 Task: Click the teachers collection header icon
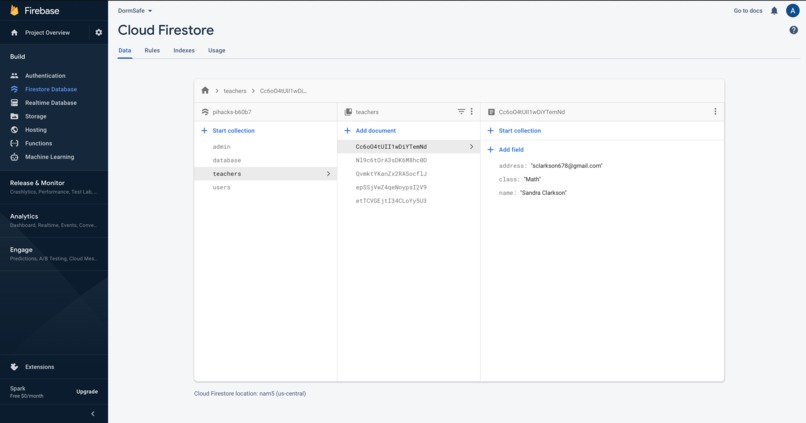click(x=348, y=112)
